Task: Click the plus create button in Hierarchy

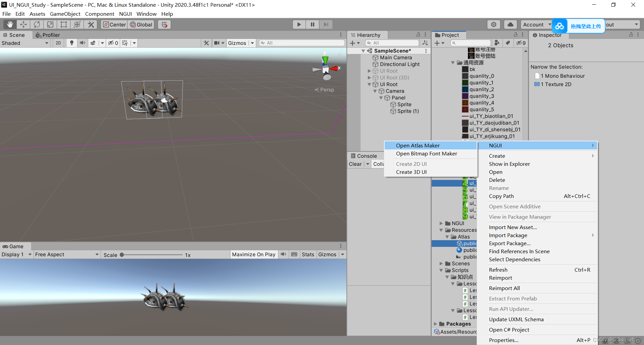Action: [355, 43]
